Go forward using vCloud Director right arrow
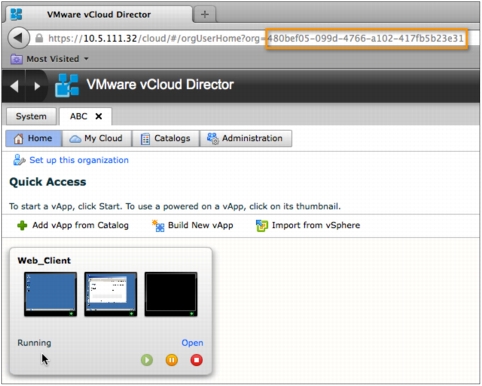The image size is (482, 386). 37,86
